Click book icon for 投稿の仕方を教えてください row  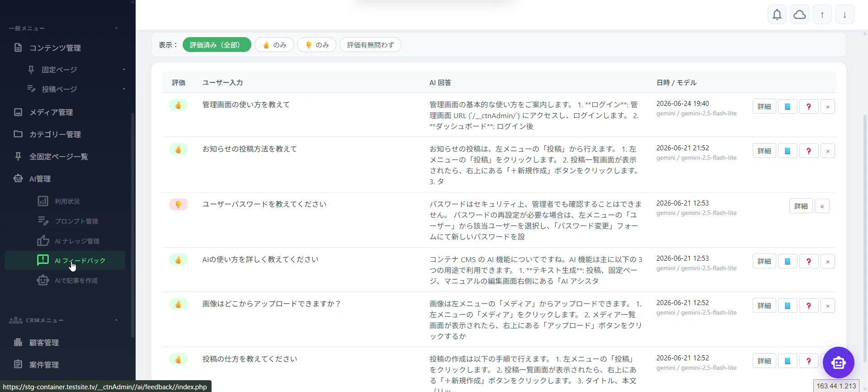coord(787,361)
